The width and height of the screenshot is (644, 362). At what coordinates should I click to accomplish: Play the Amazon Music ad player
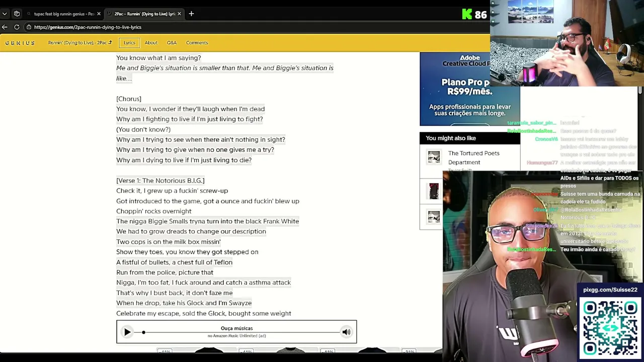point(127,332)
